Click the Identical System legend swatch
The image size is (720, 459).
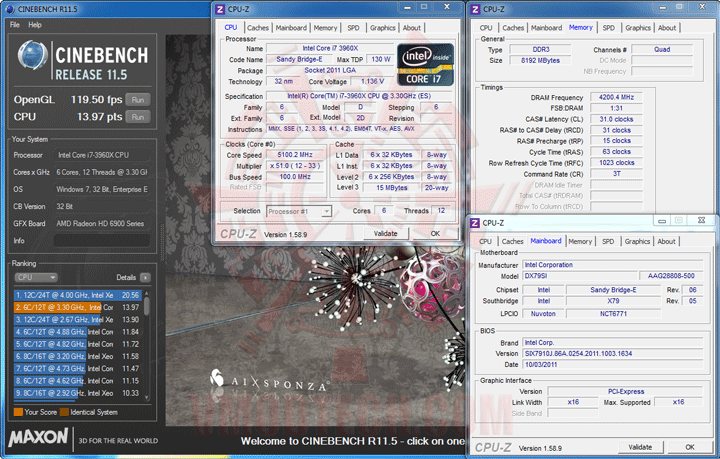pyautogui.click(x=64, y=412)
